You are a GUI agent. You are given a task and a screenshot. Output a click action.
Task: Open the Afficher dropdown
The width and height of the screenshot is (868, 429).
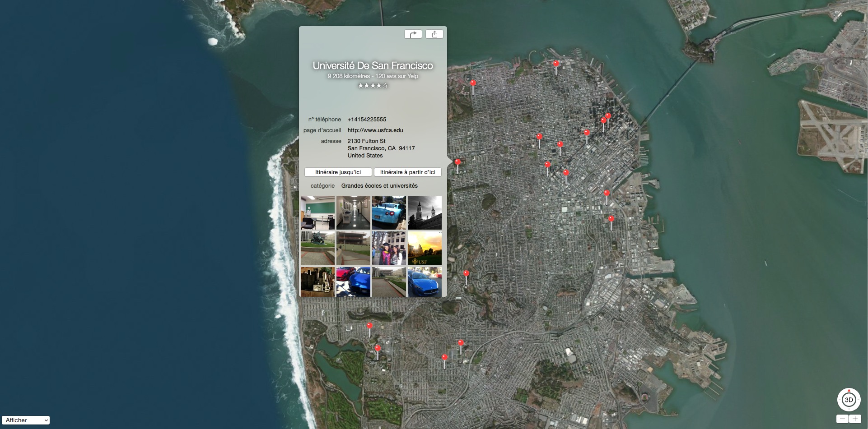tap(26, 420)
